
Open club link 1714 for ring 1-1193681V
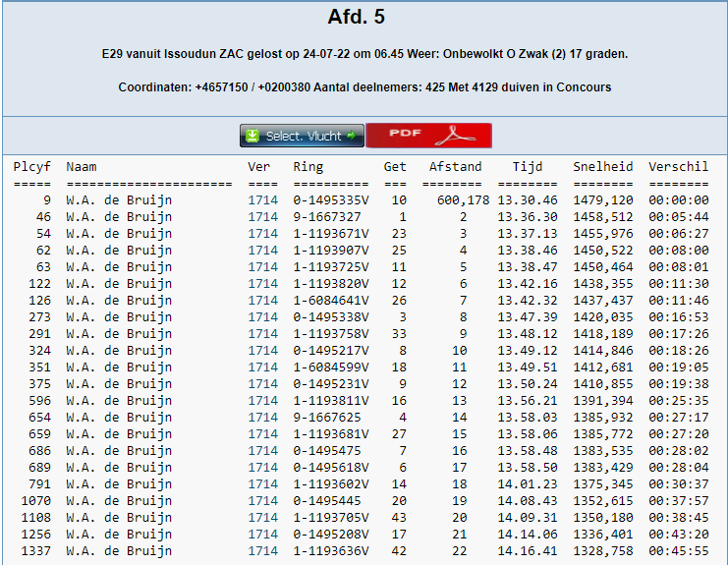click(x=262, y=434)
